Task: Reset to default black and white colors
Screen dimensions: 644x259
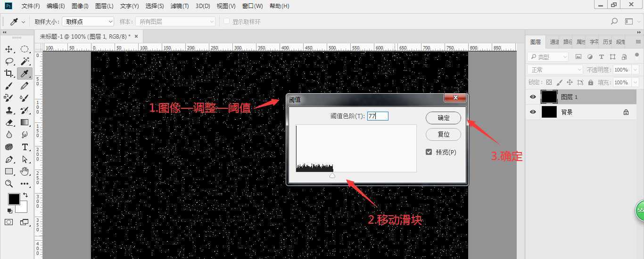Action: pyautogui.click(x=10, y=210)
